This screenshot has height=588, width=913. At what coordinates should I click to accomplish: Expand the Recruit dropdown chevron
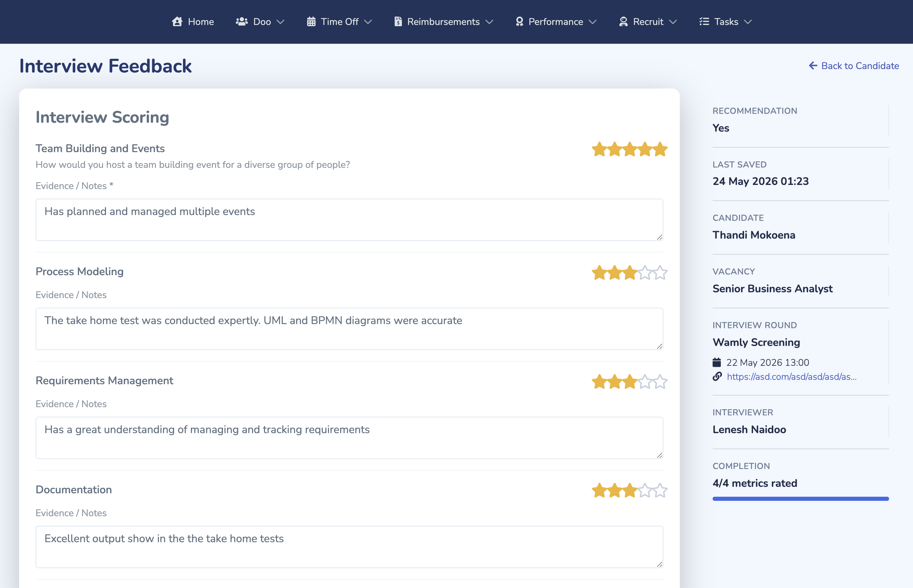673,22
